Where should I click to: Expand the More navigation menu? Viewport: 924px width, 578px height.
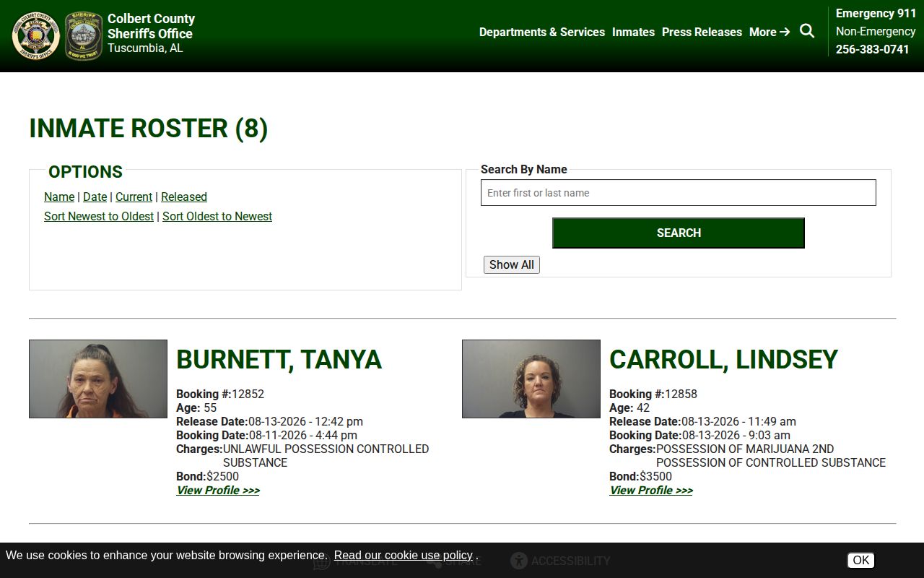tap(770, 32)
